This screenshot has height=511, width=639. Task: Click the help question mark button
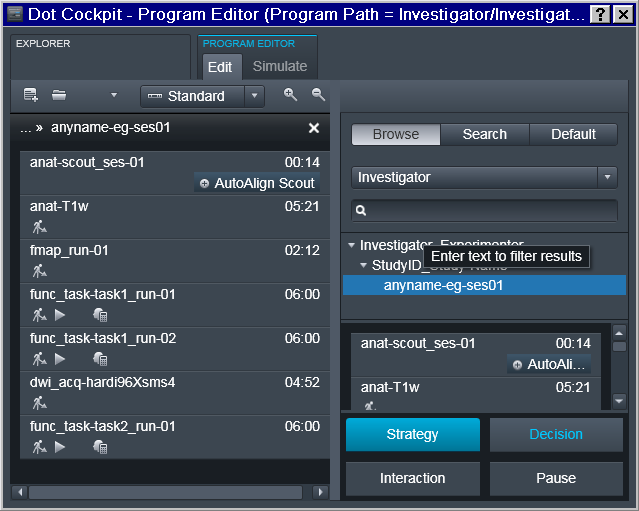pos(600,15)
